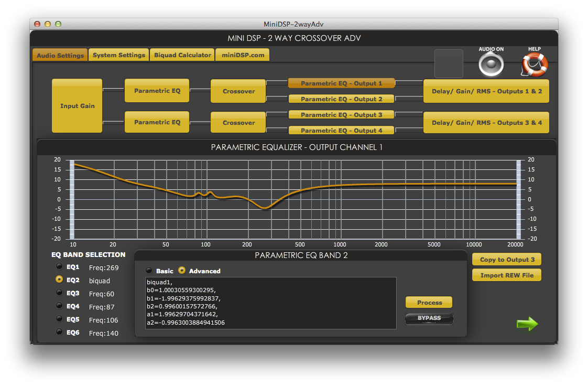Click the dark square indicator box
Image resolution: width=588 pixels, height=386 pixels.
(449, 63)
